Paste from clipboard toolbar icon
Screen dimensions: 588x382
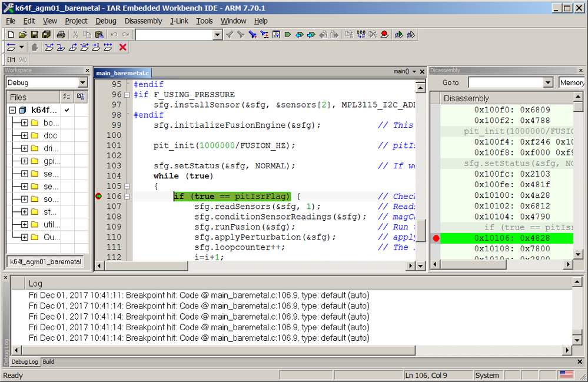(x=99, y=35)
